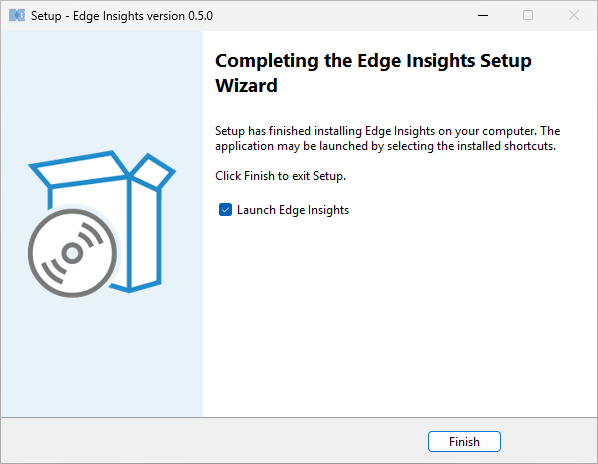This screenshot has width=598, height=464.
Task: Click the "Launch Edge Insights" label text
Action: 293,210
